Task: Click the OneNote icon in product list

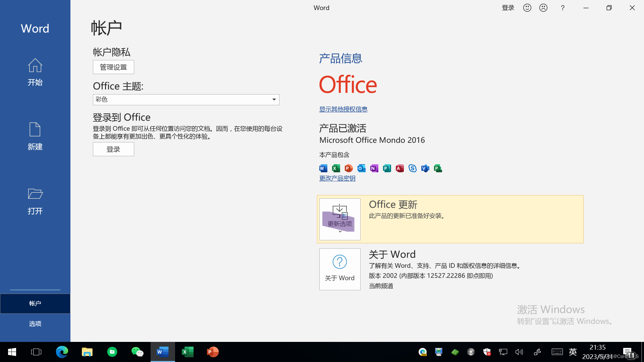Action: pyautogui.click(x=374, y=168)
